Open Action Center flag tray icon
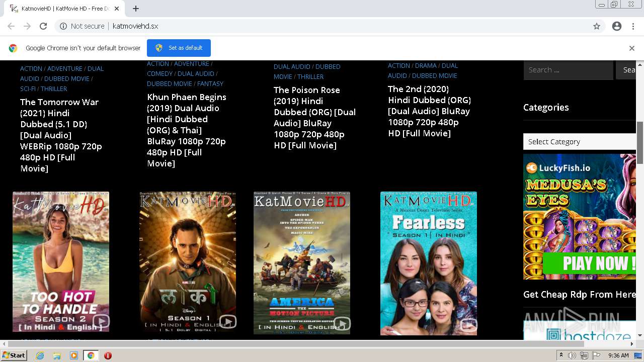The width and height of the screenshot is (644, 362). [597, 355]
